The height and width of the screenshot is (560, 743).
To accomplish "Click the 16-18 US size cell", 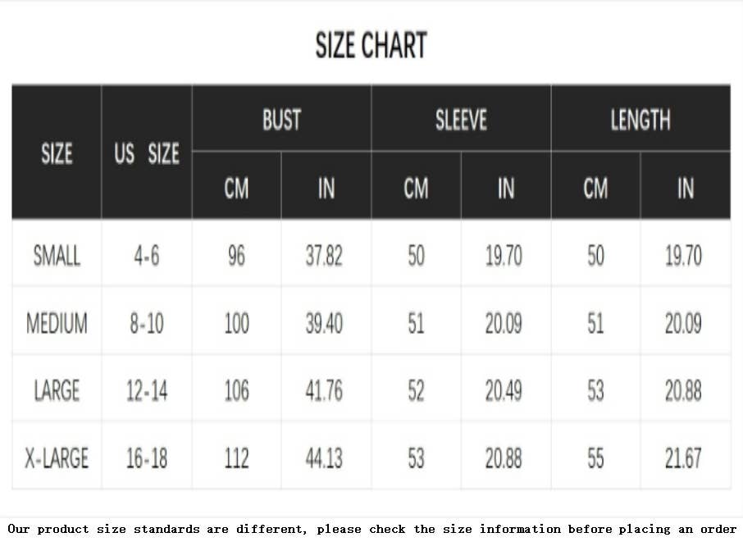I will (147, 458).
